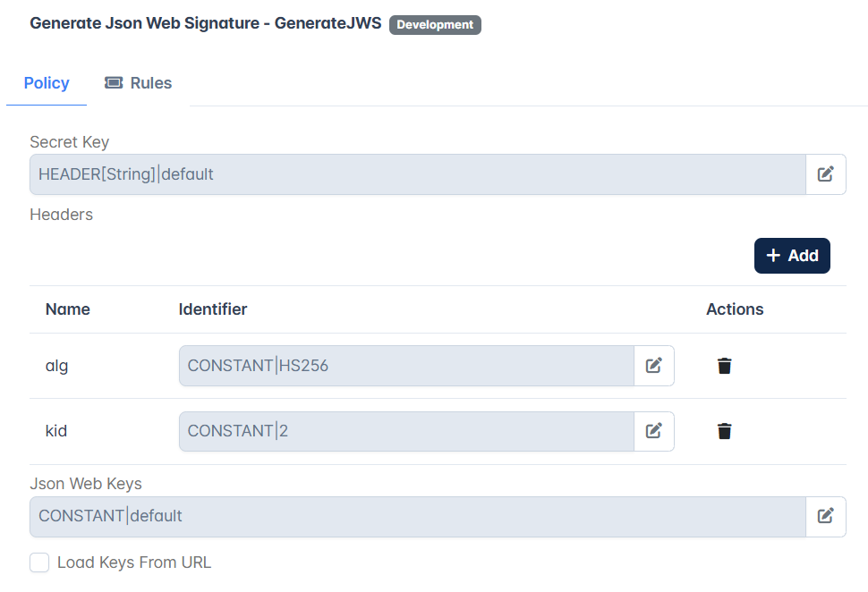Viewport: 868px width, 592px height.
Task: Click edit icon for kid header identifier
Action: (x=654, y=431)
